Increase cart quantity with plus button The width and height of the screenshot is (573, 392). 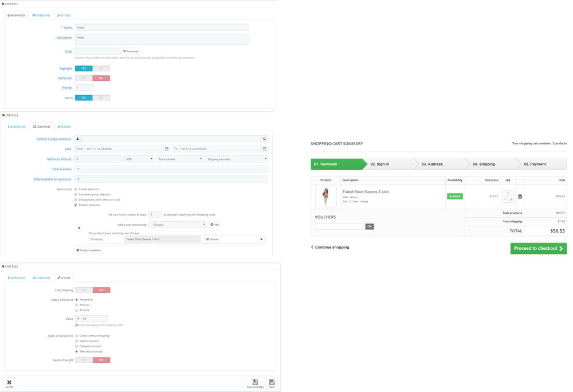(x=511, y=199)
